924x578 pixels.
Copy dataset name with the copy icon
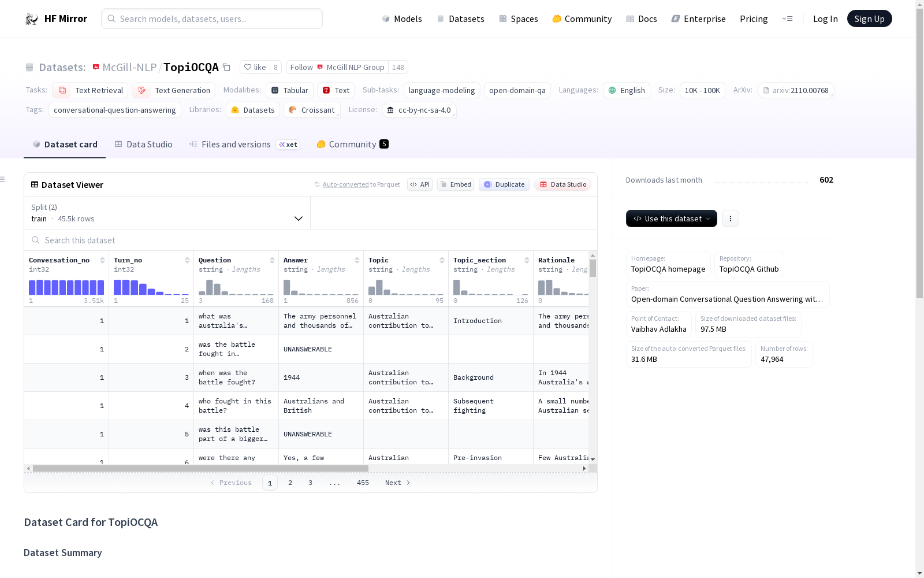pyautogui.click(x=226, y=67)
